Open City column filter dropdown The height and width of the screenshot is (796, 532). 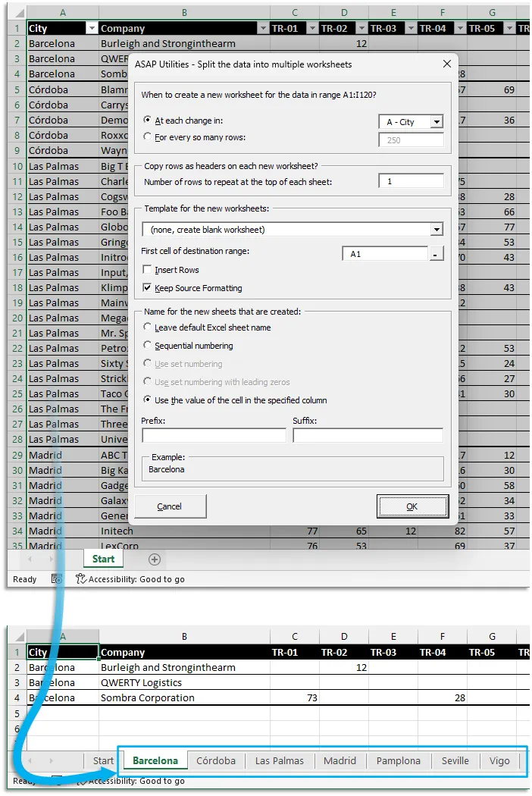pyautogui.click(x=92, y=29)
